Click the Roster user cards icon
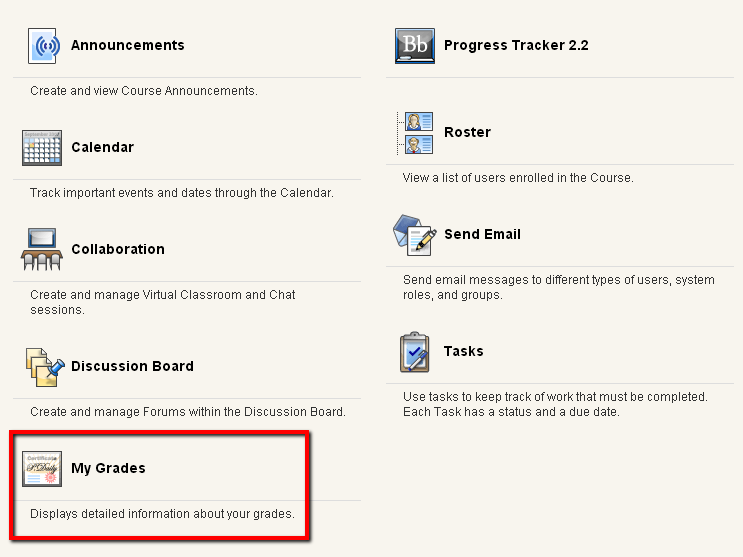The image size is (743, 557). [415, 133]
